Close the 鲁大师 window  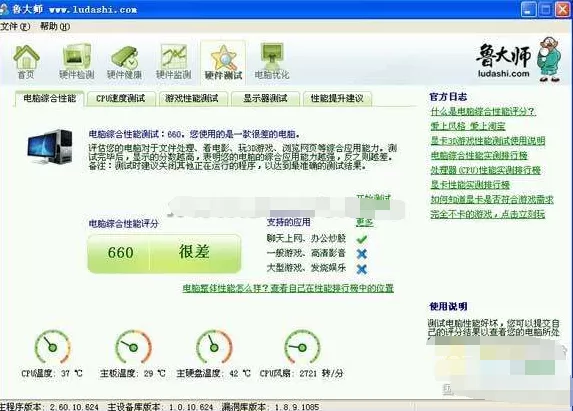(562, 9)
